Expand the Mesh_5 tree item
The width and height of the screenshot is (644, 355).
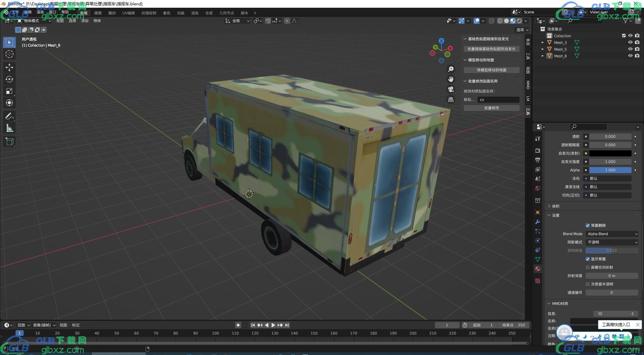542,49
